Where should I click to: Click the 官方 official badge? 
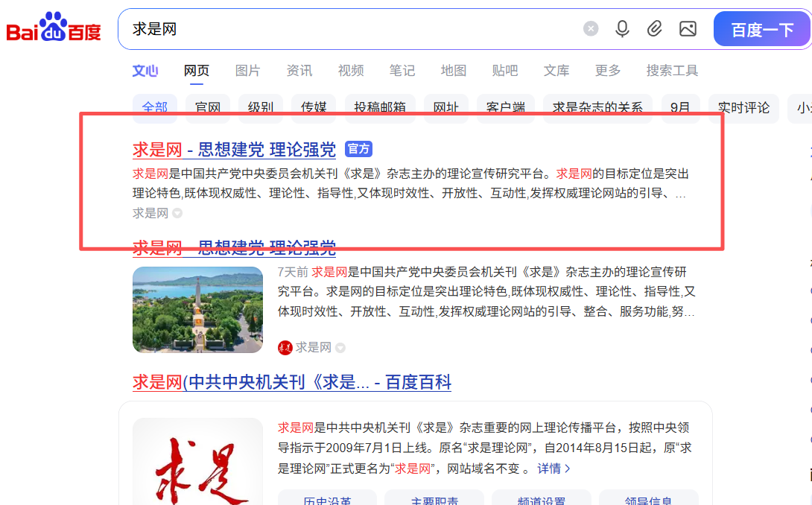tap(358, 149)
